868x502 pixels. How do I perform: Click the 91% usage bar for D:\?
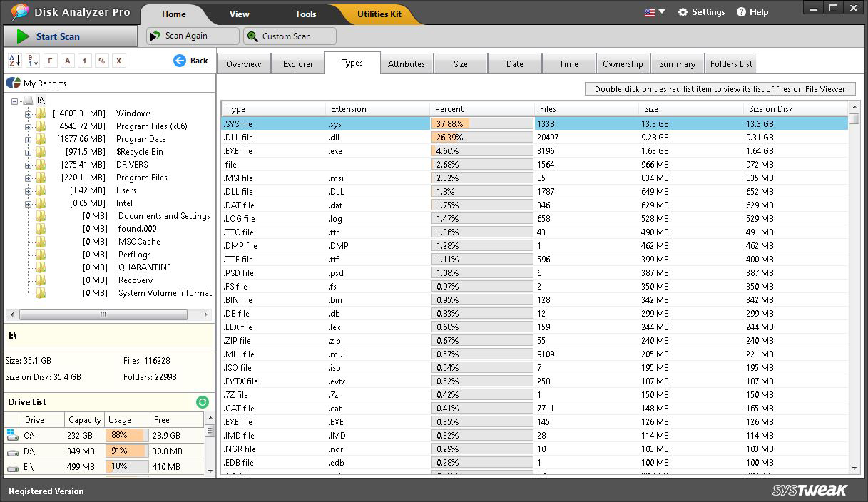coord(127,451)
